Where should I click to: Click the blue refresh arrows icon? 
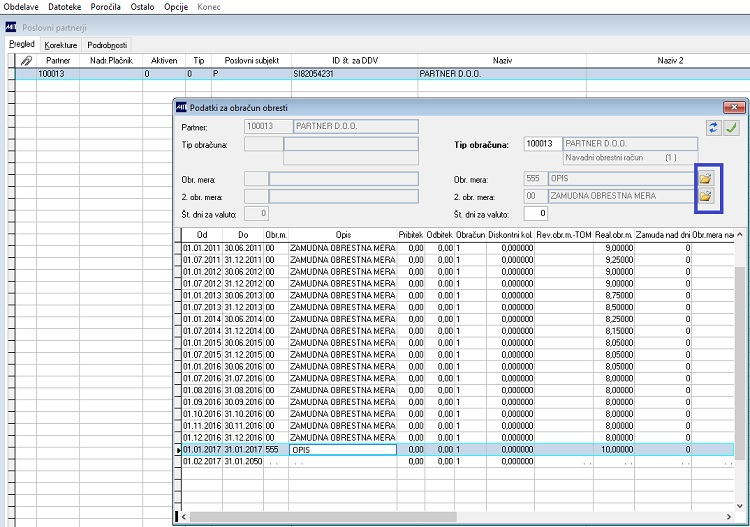[714, 128]
